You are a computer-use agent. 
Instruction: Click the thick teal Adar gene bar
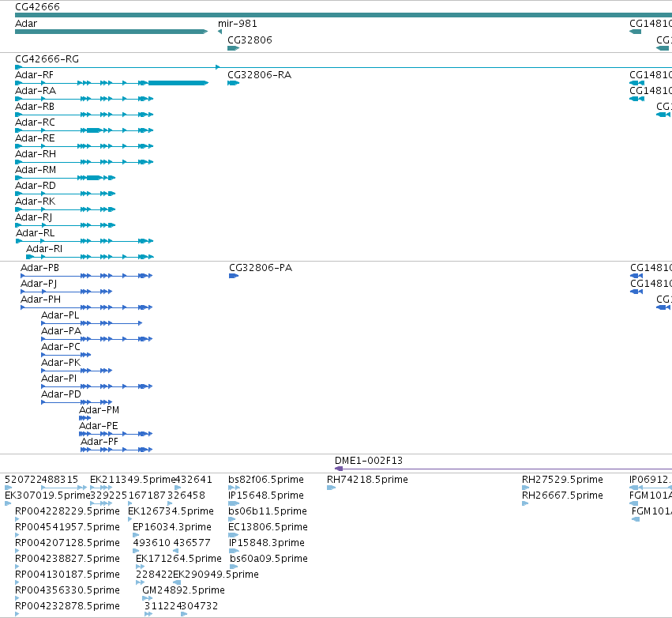(111, 32)
